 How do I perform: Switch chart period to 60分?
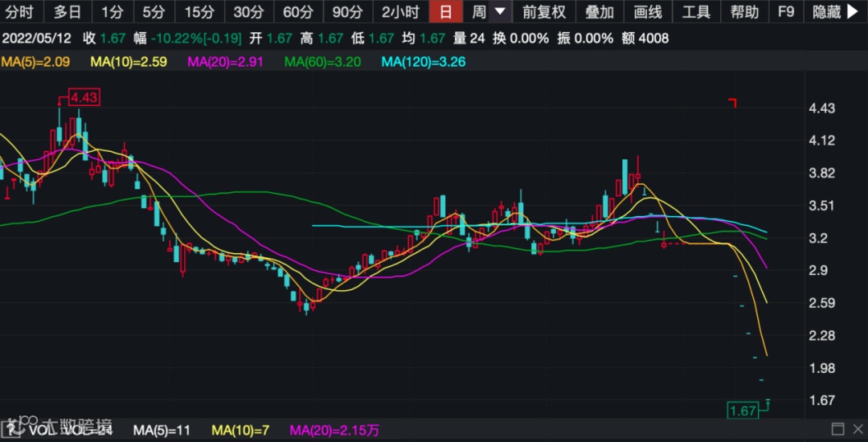coord(297,11)
